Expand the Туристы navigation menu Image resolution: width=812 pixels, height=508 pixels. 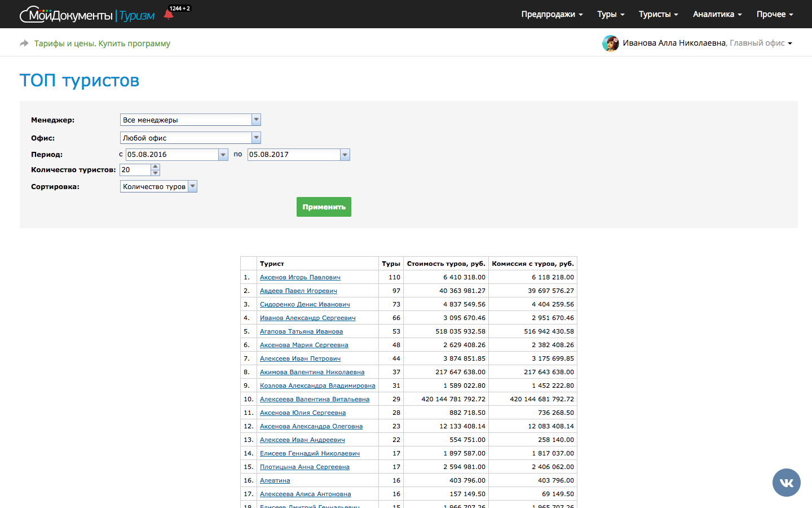pos(658,14)
